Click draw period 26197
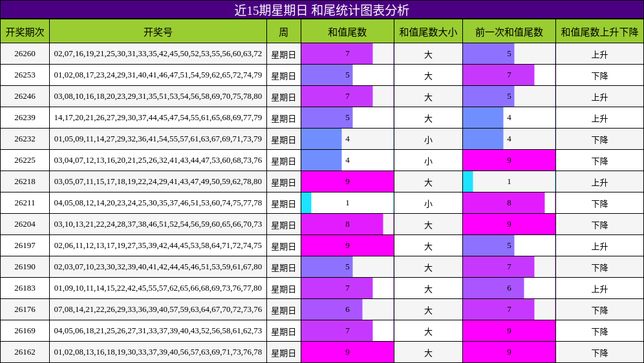 [25, 245]
